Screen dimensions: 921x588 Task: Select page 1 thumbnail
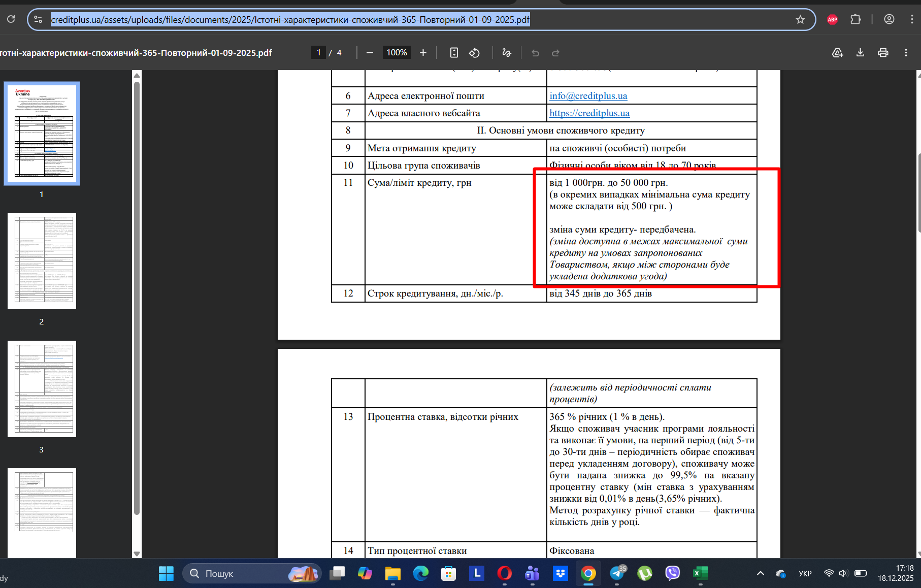pyautogui.click(x=42, y=134)
